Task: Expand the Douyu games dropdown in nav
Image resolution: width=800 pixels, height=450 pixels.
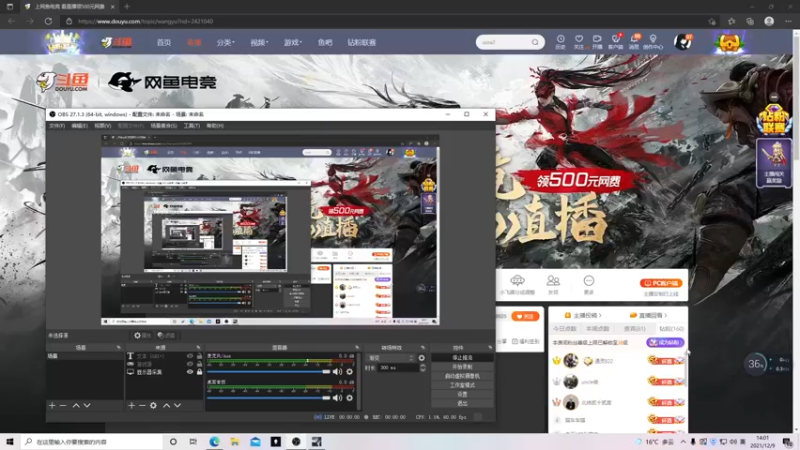Action: pos(293,42)
